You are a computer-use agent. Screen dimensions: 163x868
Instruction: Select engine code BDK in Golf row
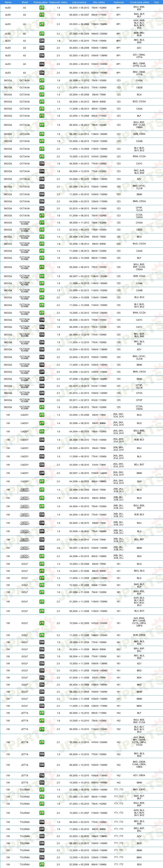139,678
